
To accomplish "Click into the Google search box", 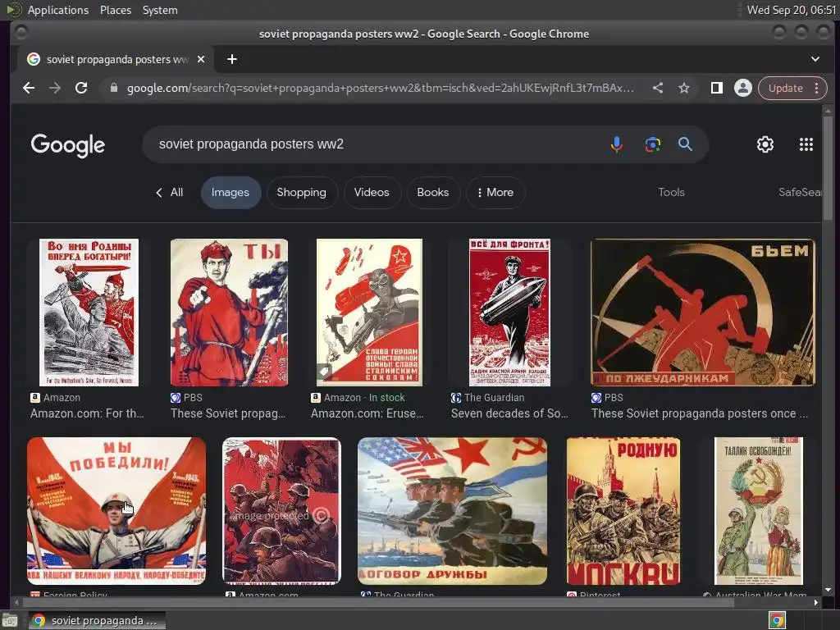I will click(x=375, y=144).
